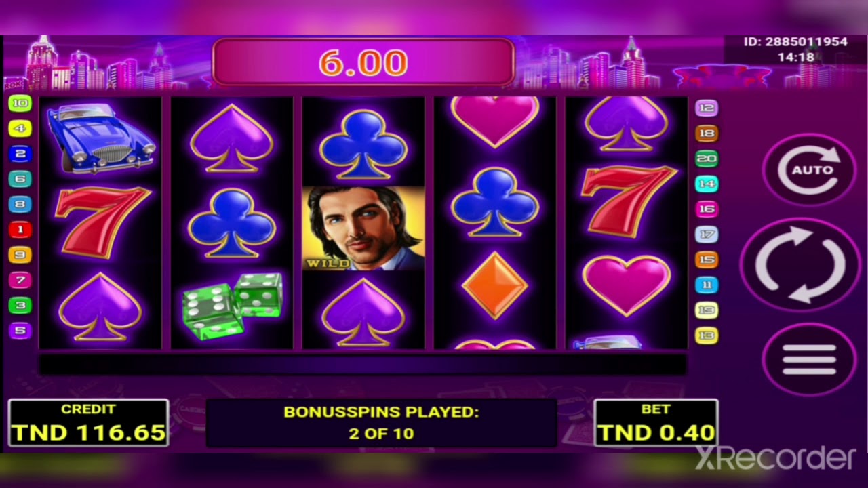868x488 pixels.
Task: Select the red 7 in the first reel
Action: [x=101, y=222]
